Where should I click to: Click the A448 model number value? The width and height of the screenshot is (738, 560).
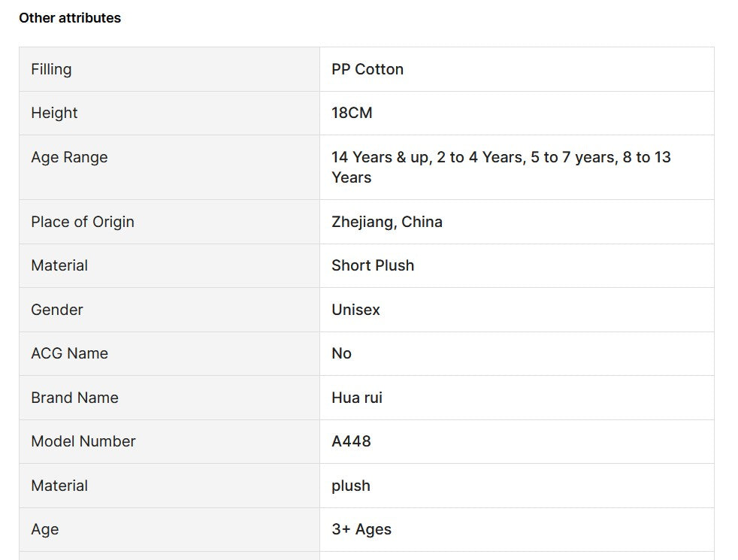click(x=351, y=441)
